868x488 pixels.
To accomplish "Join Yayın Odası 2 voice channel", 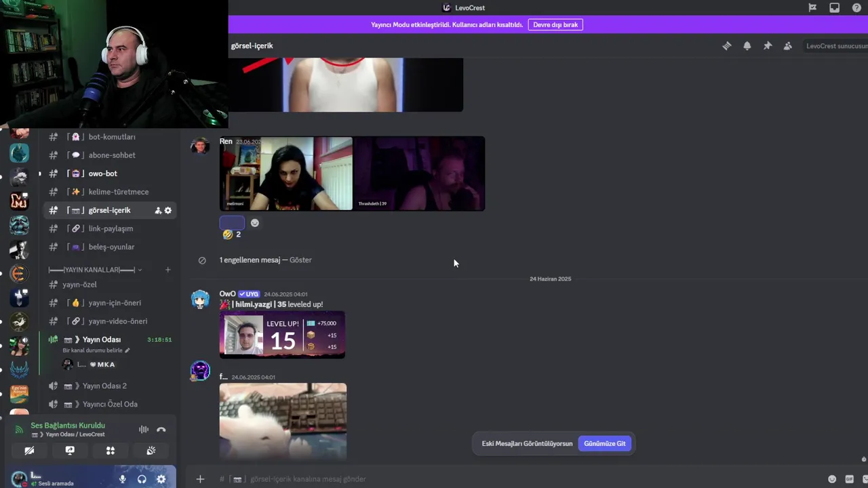I will tap(111, 386).
